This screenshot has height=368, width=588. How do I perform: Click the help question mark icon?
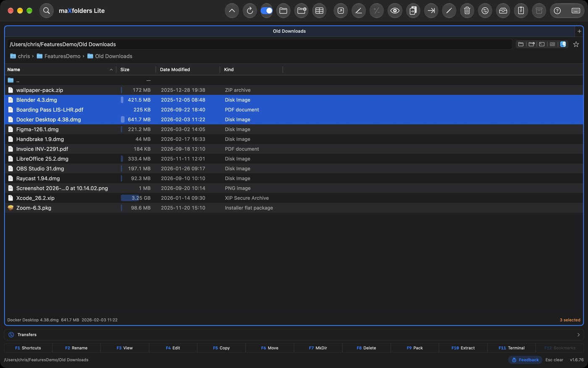(x=557, y=11)
